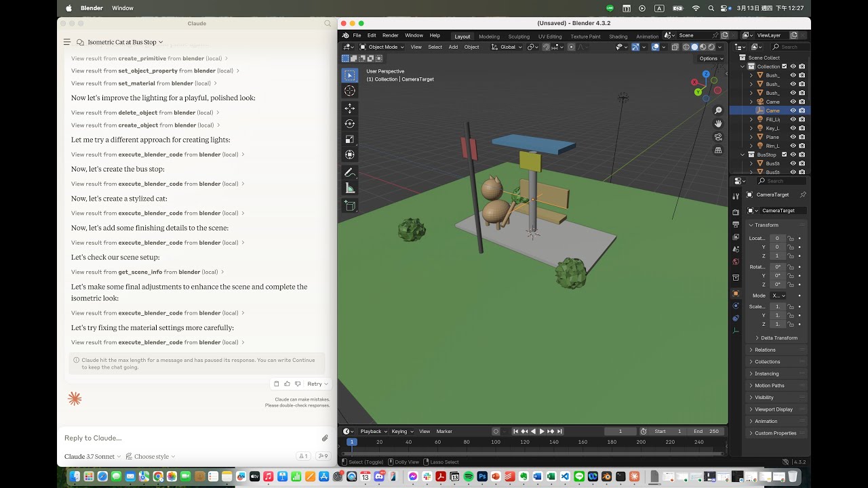Jump to the timeline end frame
This screenshot has height=488, width=868.
[x=559, y=431]
